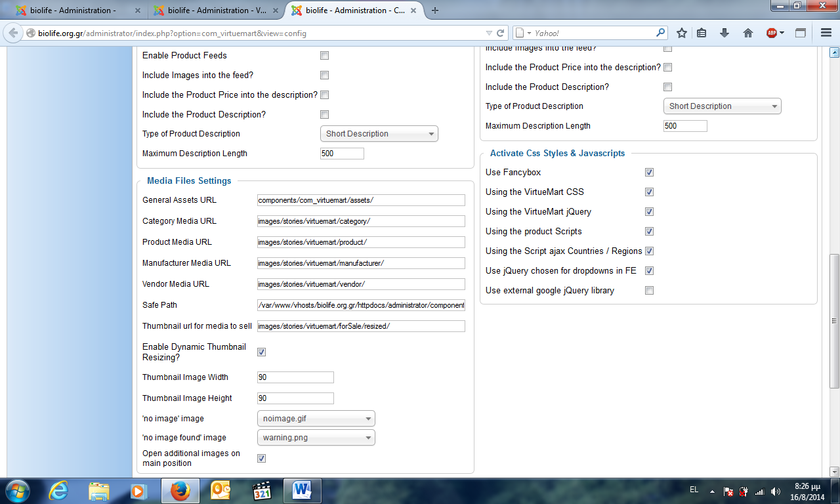Toggle Enable Dynamic Thumbnail Resizing checkbox

261,352
